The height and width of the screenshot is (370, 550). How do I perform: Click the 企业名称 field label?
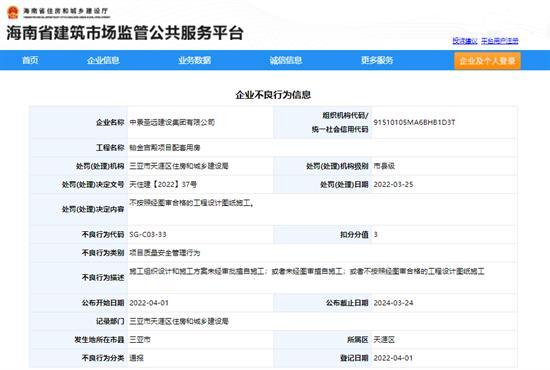(x=110, y=122)
